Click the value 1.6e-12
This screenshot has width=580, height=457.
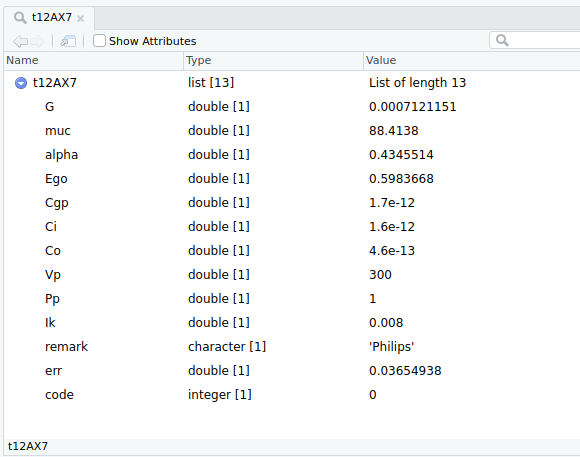point(392,226)
